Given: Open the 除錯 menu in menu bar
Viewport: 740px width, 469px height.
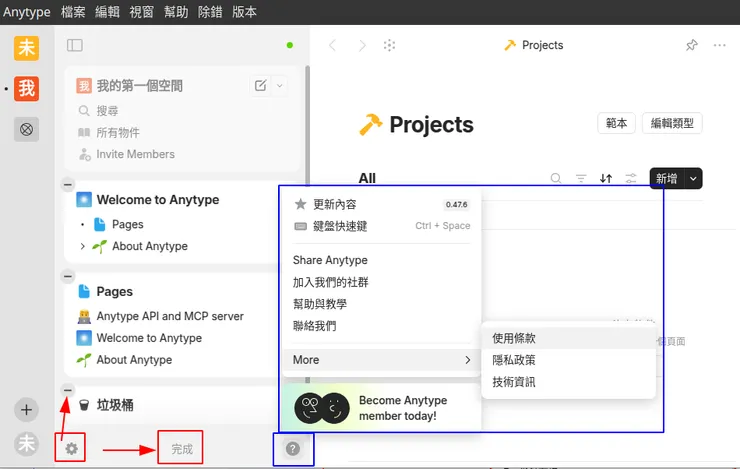Looking at the screenshot, I should tap(210, 12).
